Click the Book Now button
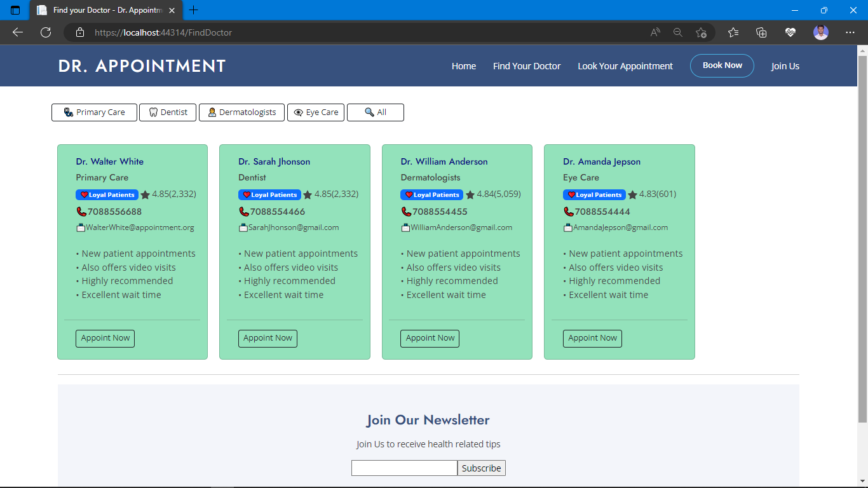 (x=722, y=65)
